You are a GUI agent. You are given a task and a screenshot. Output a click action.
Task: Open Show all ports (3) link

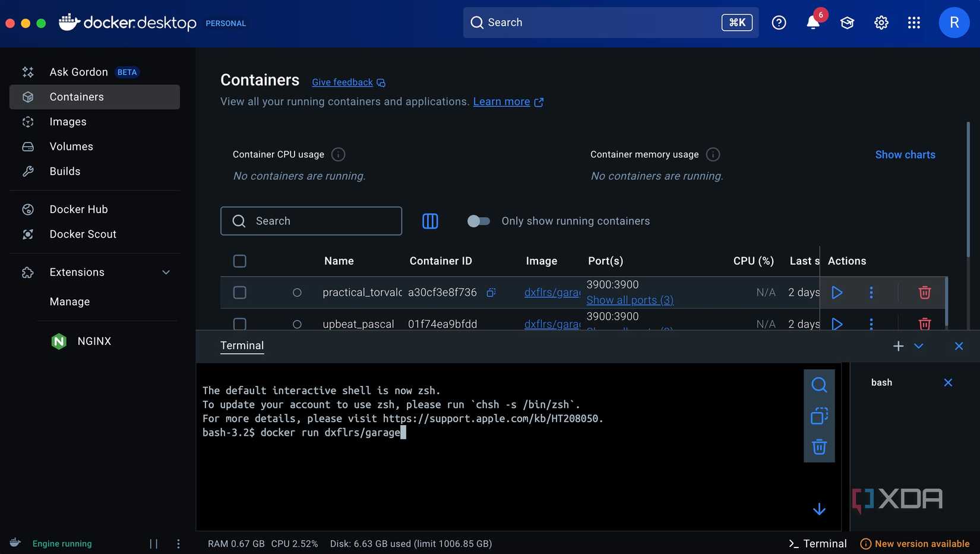pyautogui.click(x=630, y=300)
